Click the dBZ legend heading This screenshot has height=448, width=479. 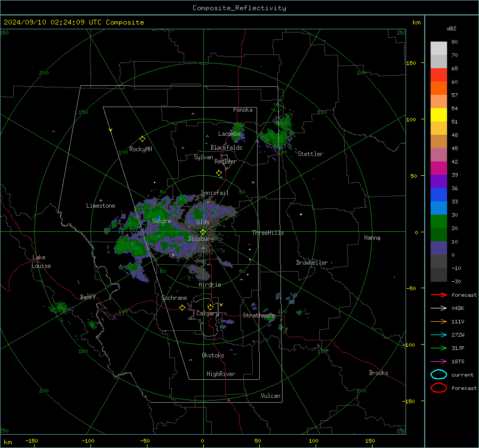pyautogui.click(x=451, y=28)
